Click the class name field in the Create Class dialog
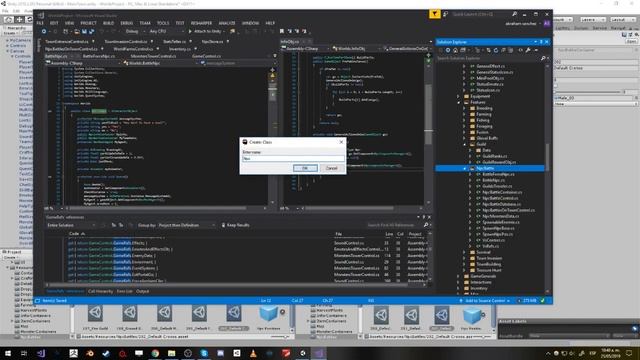Image resolution: width=640 pixels, height=360 pixels. tap(293, 159)
